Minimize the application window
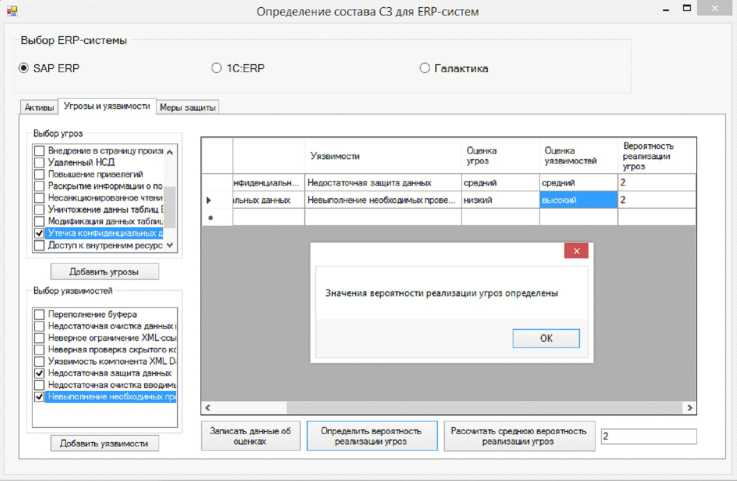This screenshot has width=737, height=481. (x=666, y=10)
